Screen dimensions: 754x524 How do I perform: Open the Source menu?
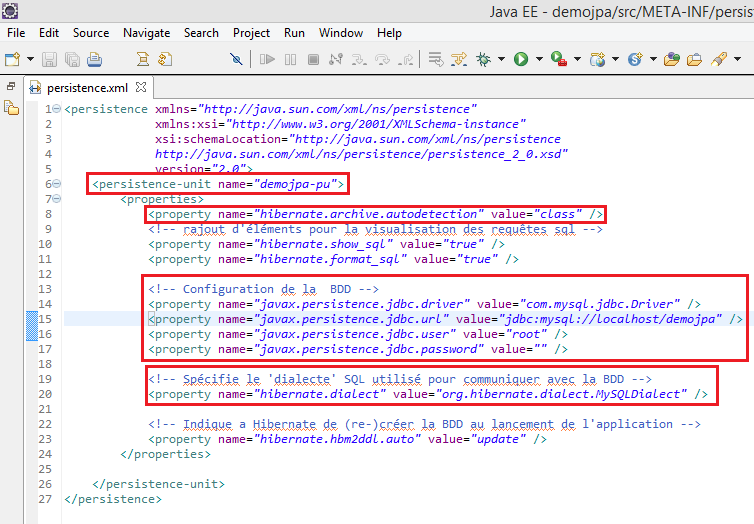click(x=91, y=33)
